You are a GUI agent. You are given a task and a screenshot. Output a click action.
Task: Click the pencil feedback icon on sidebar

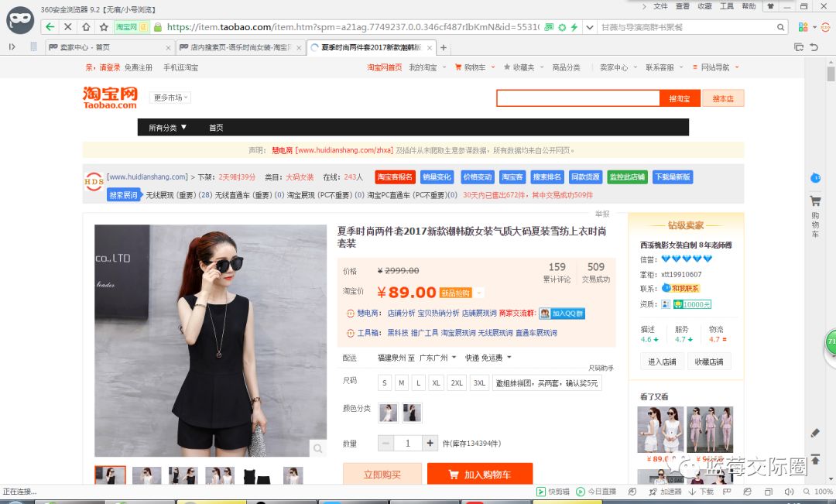click(x=815, y=433)
